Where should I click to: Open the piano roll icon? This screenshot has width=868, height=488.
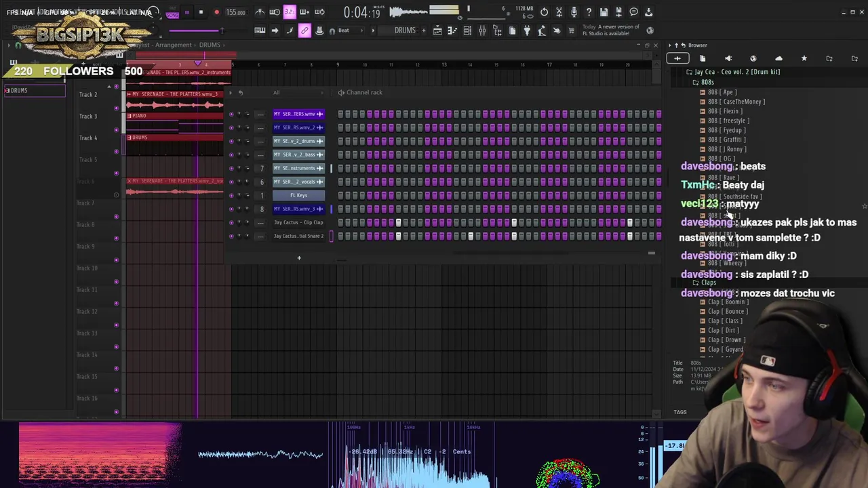click(x=452, y=30)
